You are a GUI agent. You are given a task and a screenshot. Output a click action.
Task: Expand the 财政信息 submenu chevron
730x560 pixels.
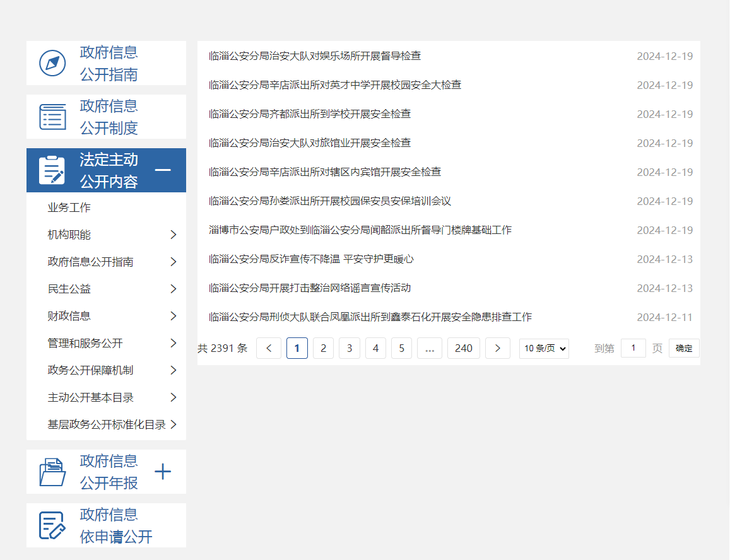click(x=174, y=316)
